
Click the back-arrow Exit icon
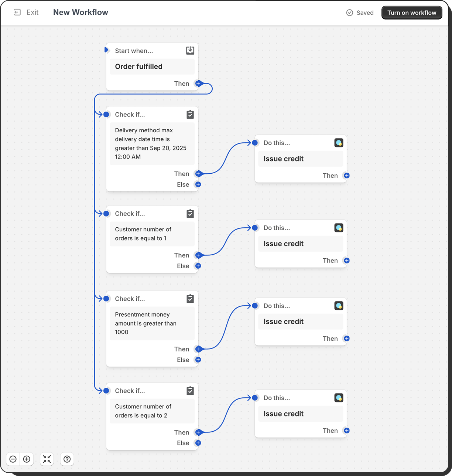pyautogui.click(x=17, y=12)
